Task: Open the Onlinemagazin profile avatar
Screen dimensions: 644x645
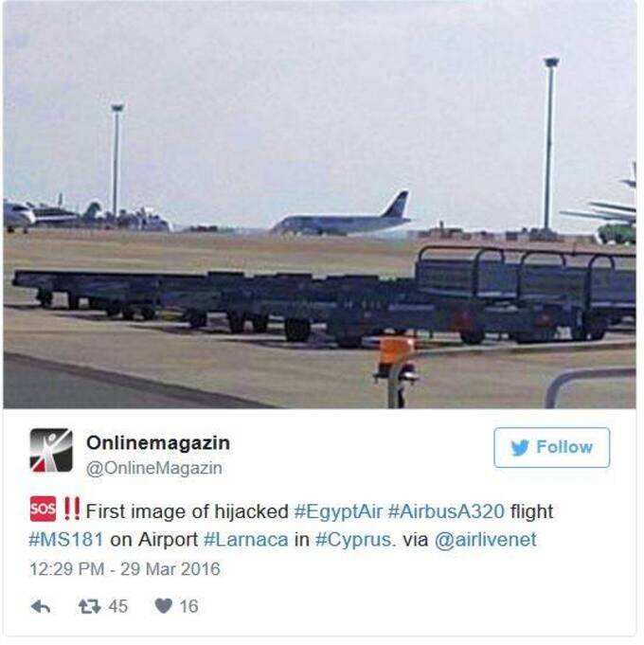Action: [51, 450]
